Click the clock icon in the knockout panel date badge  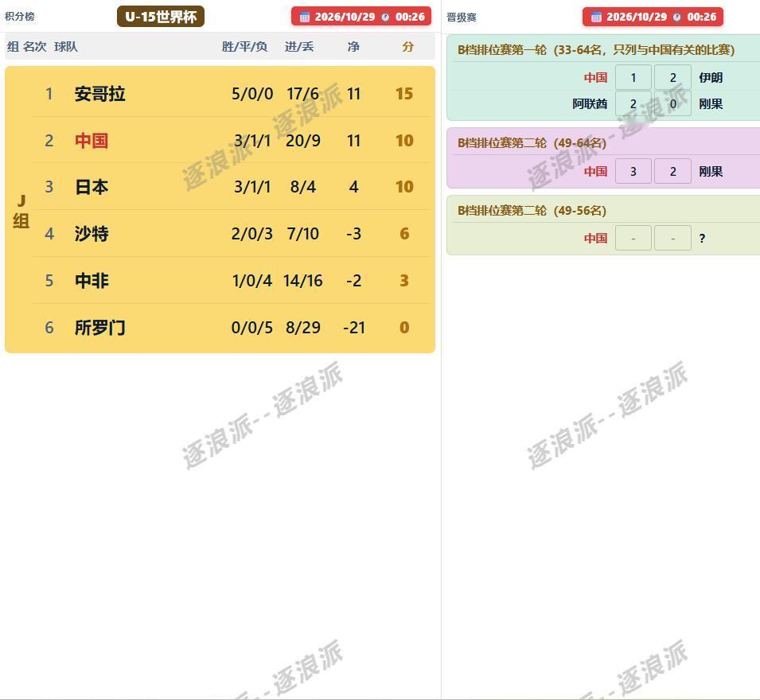(x=677, y=17)
